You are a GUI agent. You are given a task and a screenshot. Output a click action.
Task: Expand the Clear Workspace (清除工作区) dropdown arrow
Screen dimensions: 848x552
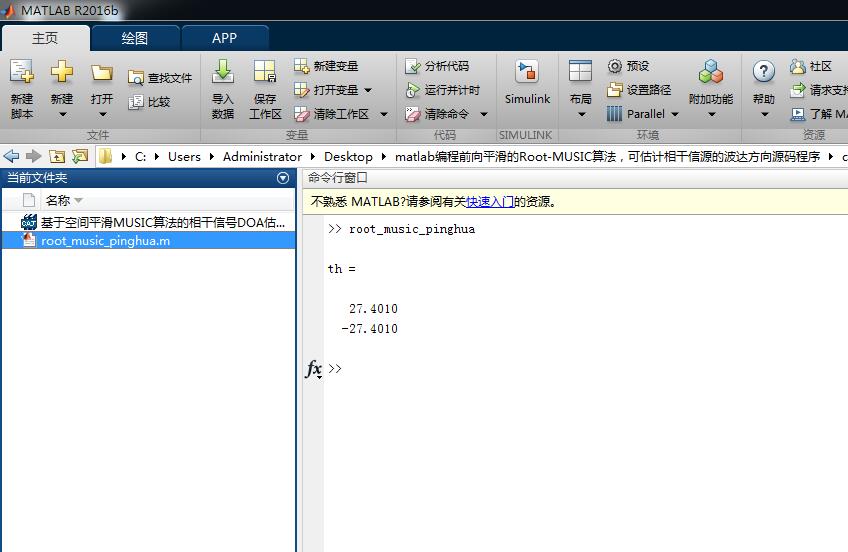tap(384, 114)
